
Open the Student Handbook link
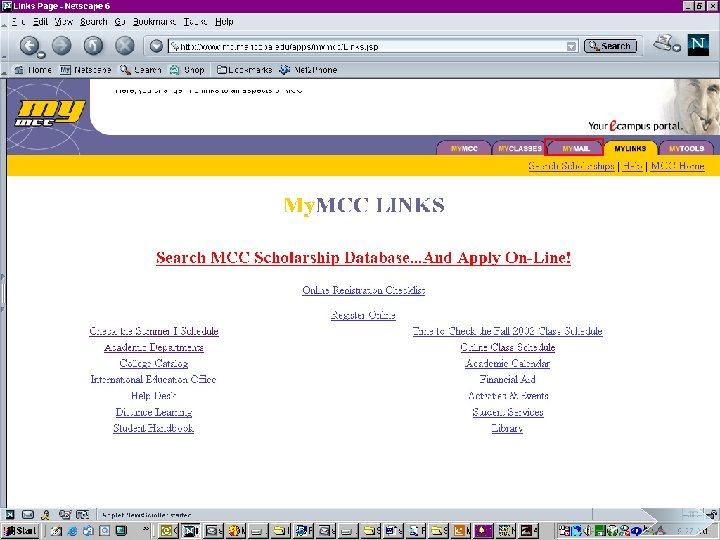click(153, 428)
